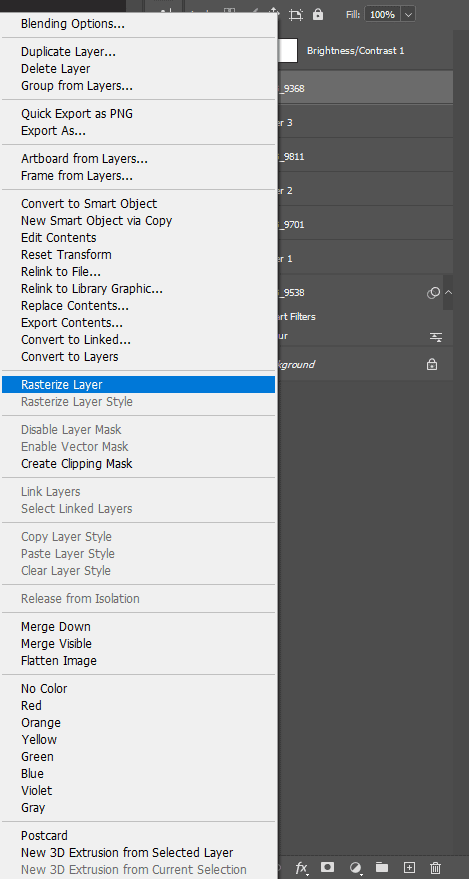Click the Fill 100% value field
Screen dimensions: 469x879
pos(383,15)
